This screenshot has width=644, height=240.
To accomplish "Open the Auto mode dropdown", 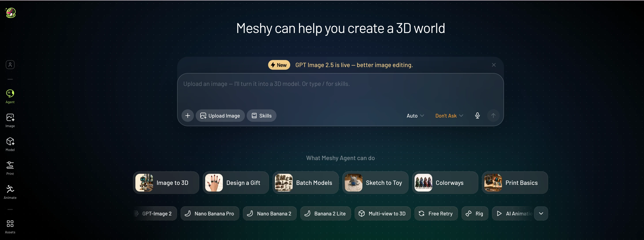I will pos(415,116).
